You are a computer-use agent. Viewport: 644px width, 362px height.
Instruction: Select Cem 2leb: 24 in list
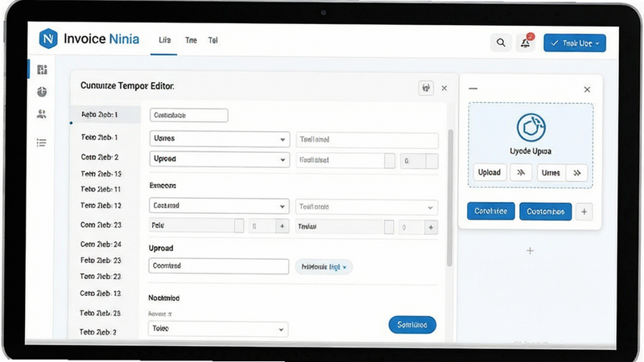[101, 245]
